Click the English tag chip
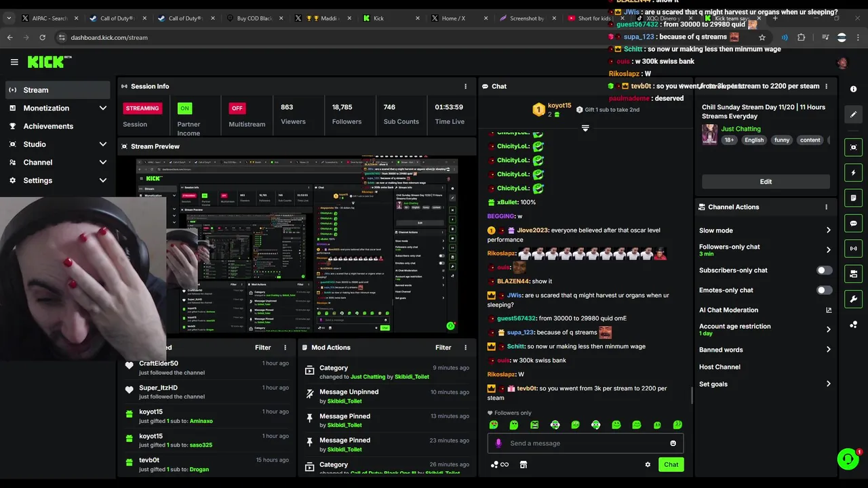This screenshot has height=488, width=868. point(754,140)
